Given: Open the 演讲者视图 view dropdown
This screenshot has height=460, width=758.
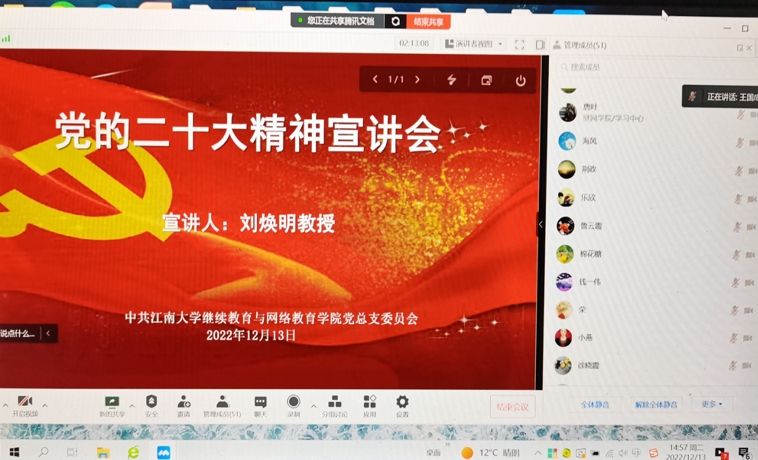Looking at the screenshot, I should click(474, 44).
